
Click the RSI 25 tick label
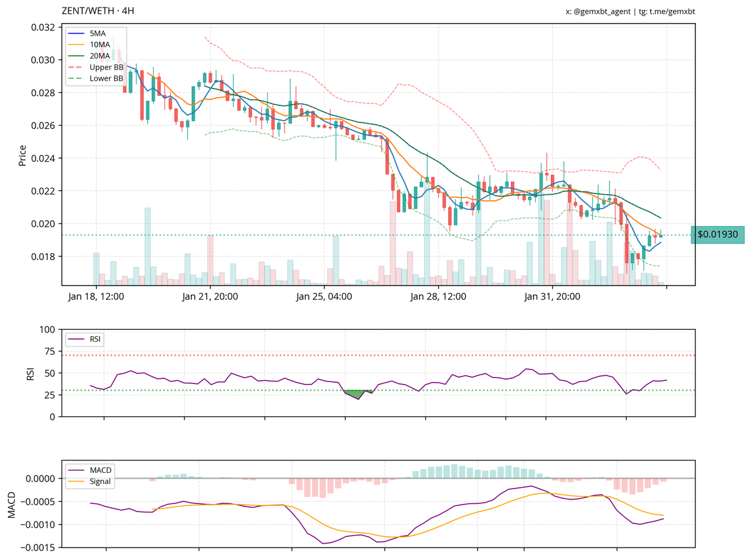[x=50, y=394]
